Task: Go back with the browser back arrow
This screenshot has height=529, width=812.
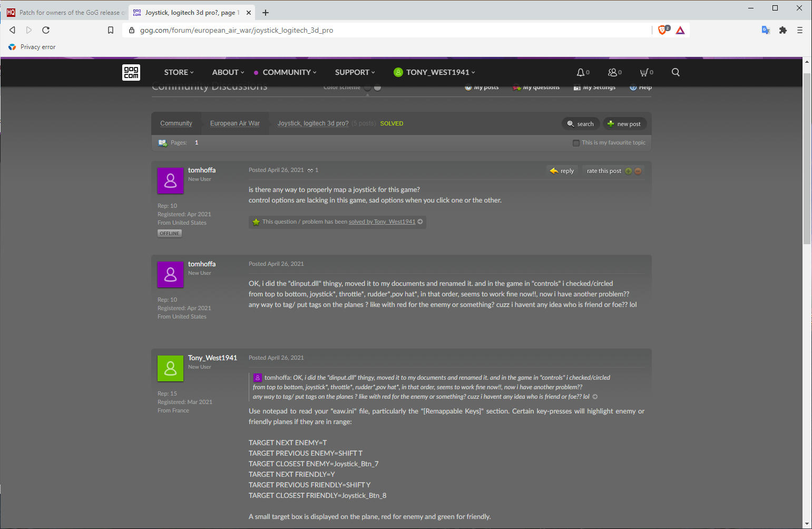Action: click(13, 30)
